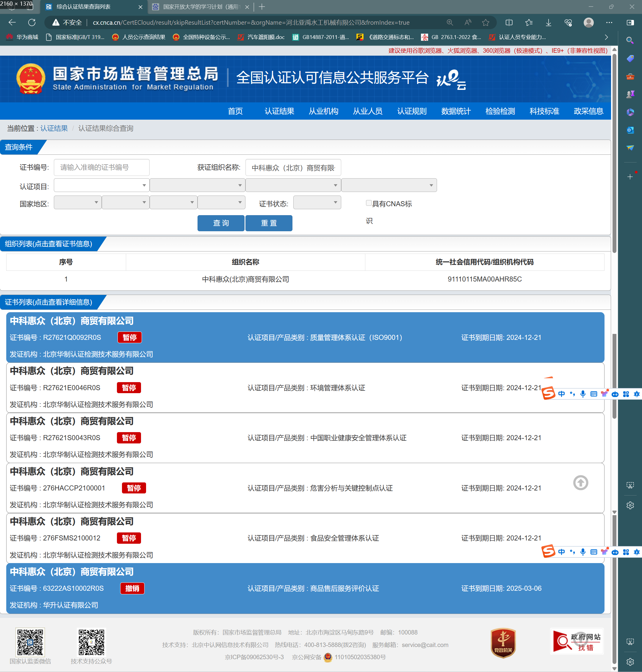Activate read aloud icon in address bar
The height and width of the screenshot is (672, 642).
coord(468,23)
